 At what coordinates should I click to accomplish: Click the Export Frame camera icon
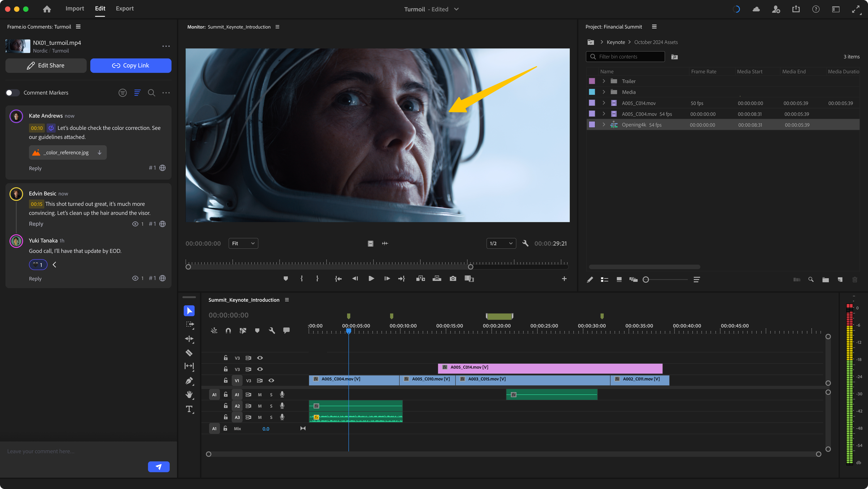(453, 279)
